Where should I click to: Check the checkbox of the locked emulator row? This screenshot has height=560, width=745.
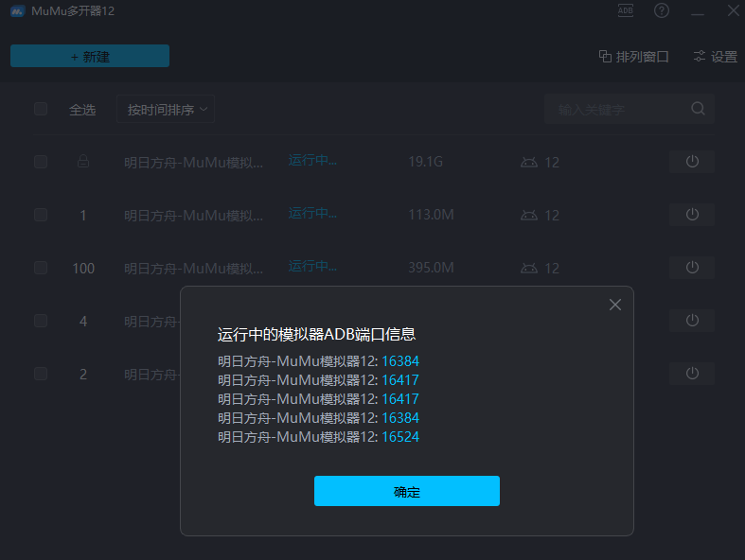(41, 162)
